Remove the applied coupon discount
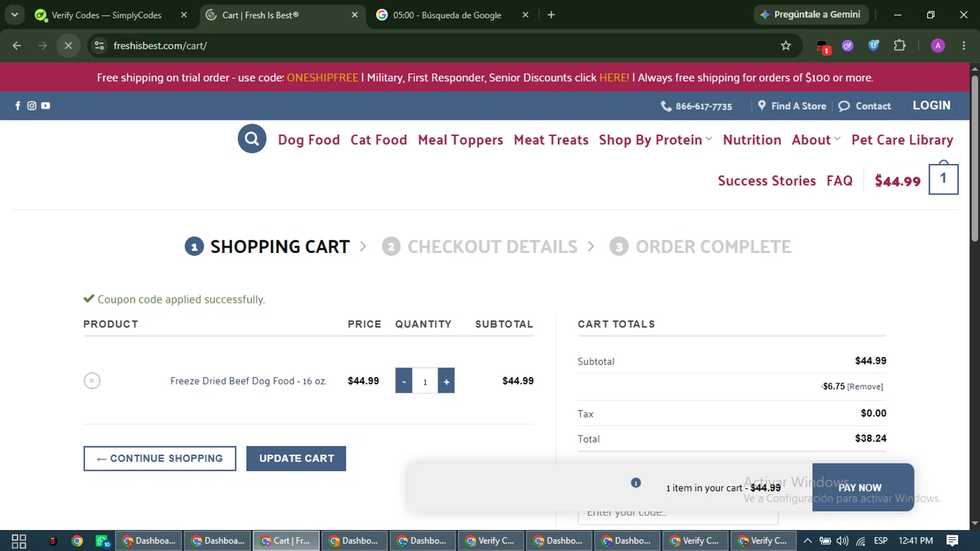 click(865, 387)
